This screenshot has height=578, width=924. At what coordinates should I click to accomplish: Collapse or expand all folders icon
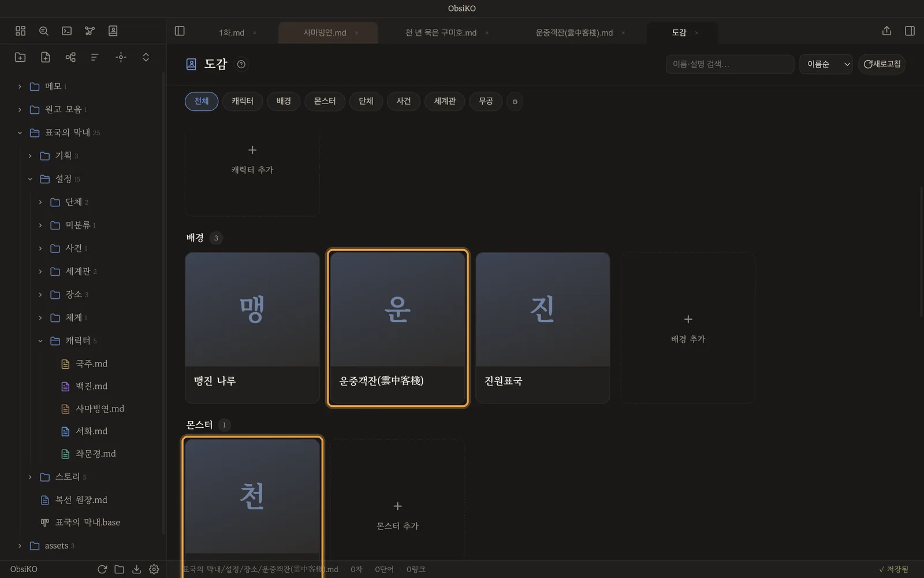click(x=146, y=57)
